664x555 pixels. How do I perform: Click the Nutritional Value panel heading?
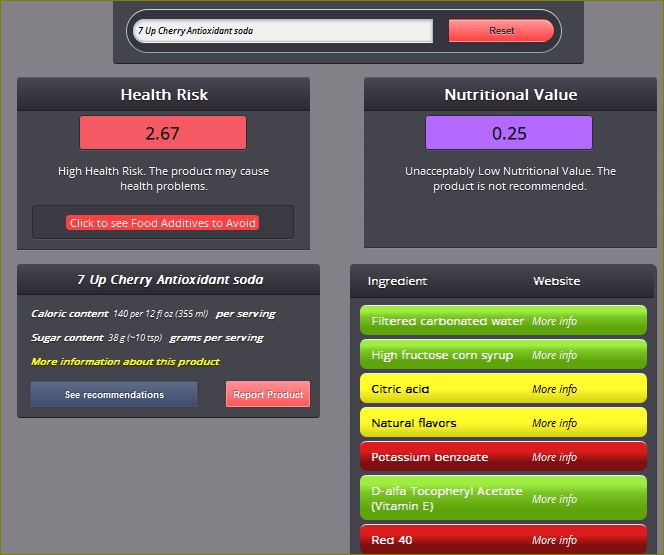point(510,94)
